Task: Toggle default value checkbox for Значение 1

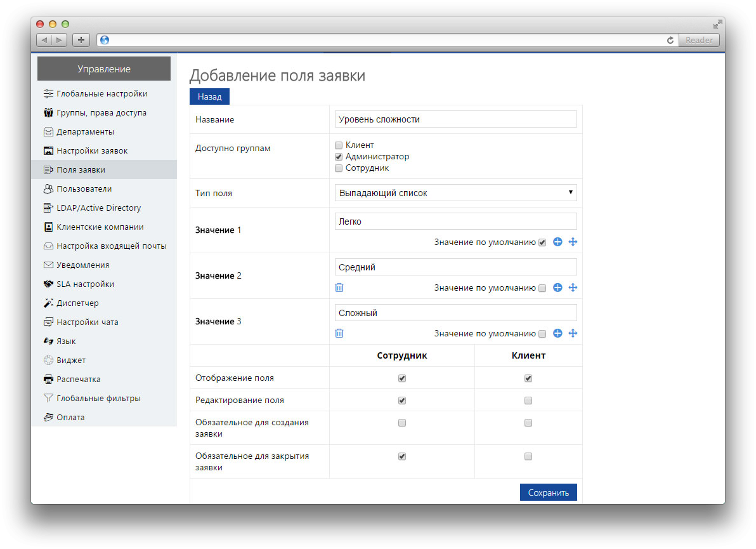Action: [542, 242]
